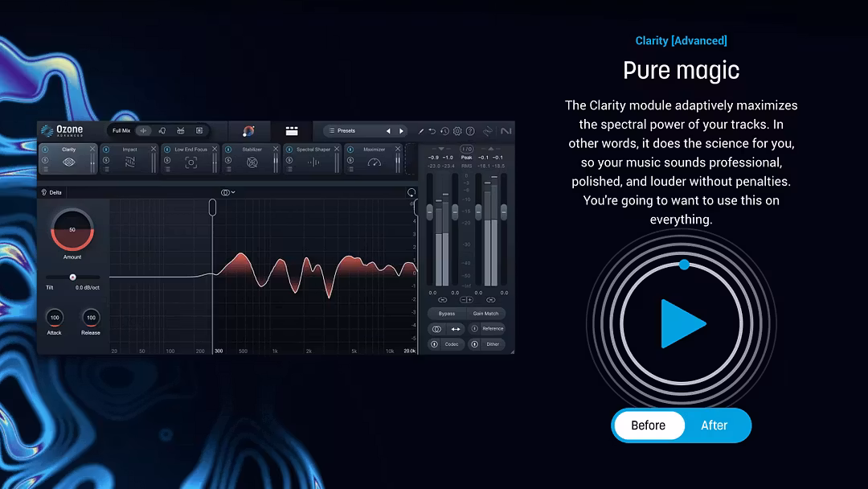Remove the Clarity module with its X
This screenshot has height=489, width=868.
92,149
